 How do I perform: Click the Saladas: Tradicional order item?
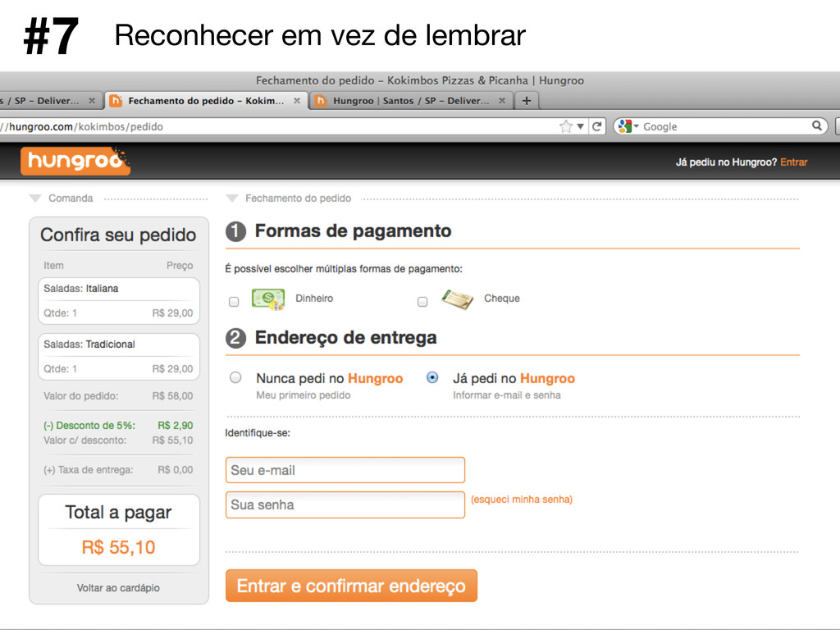[x=119, y=356]
